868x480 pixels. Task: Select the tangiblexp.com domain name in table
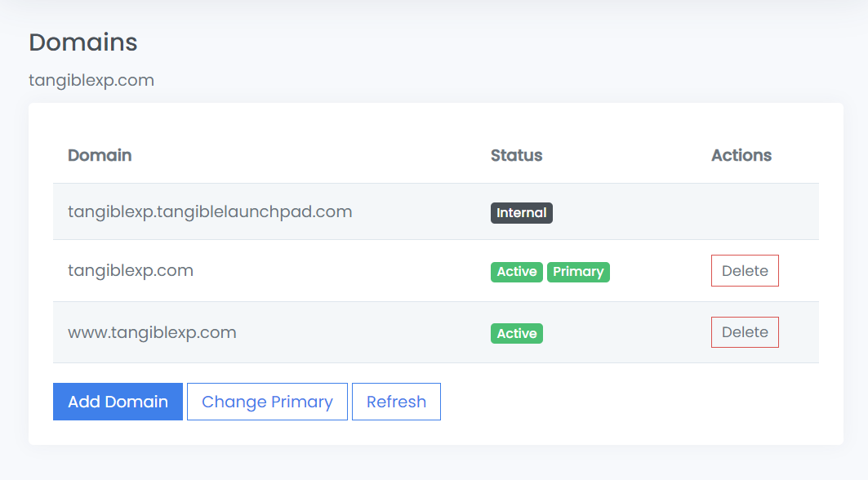(x=131, y=271)
